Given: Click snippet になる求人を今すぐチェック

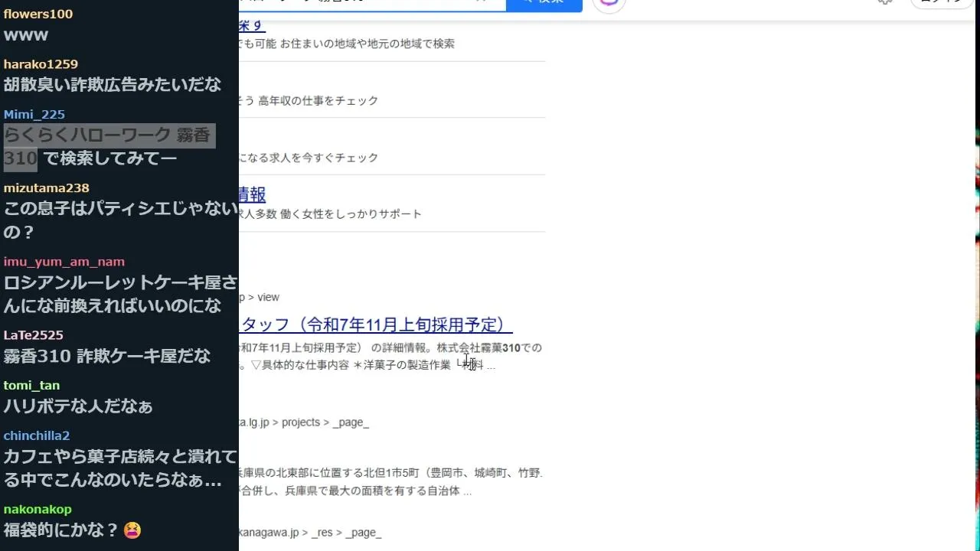Looking at the screenshot, I should click(309, 157).
